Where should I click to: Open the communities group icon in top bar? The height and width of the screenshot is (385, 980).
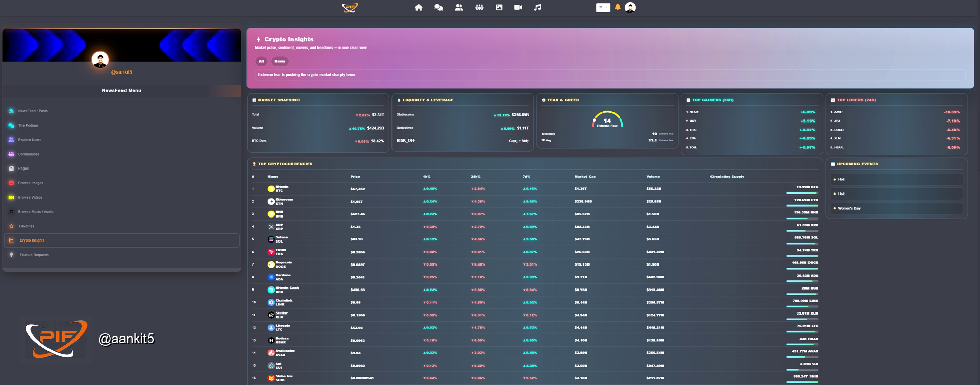tap(479, 8)
